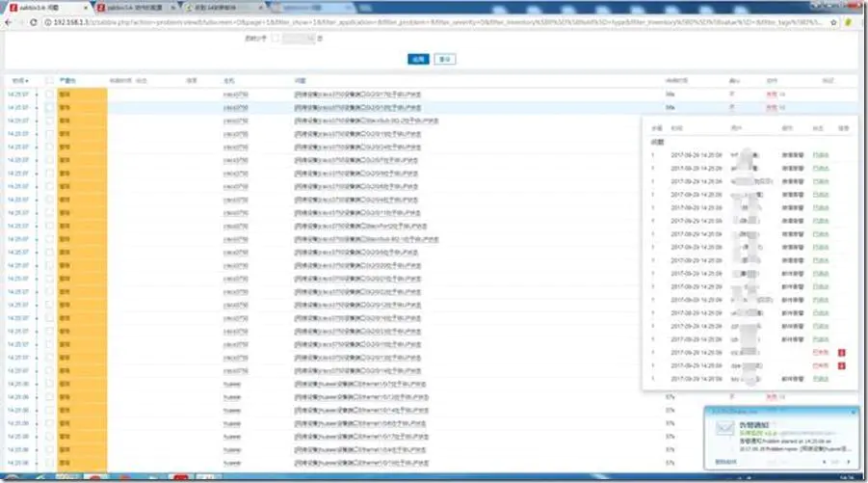Viewport: 868px width, 483px height.
Task: Close the first Zabbix browser tab
Action: click(x=86, y=8)
